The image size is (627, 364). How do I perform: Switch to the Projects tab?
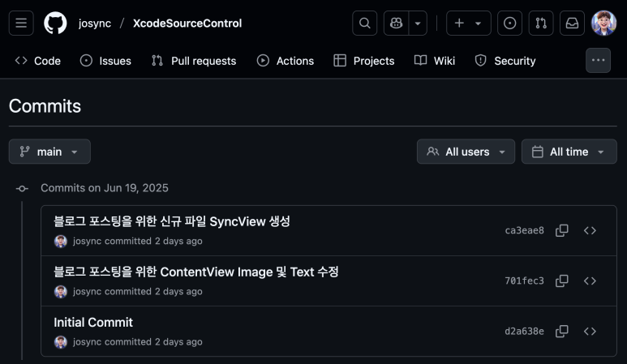364,61
